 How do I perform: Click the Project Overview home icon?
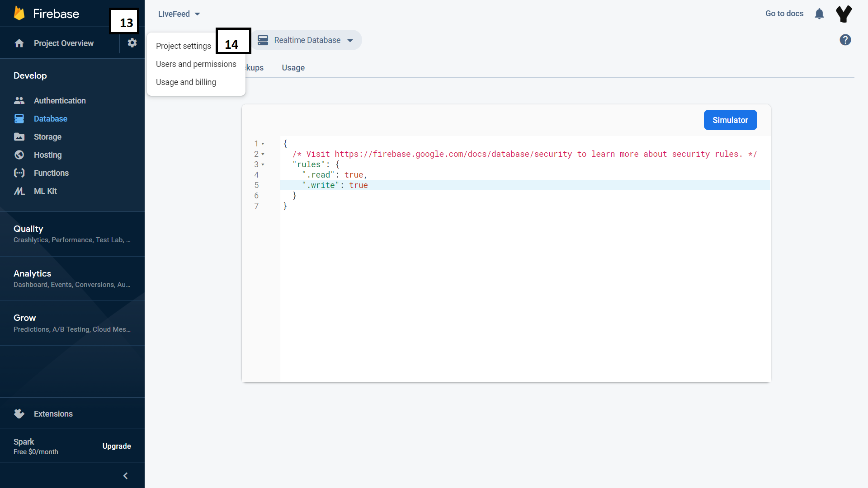[19, 43]
